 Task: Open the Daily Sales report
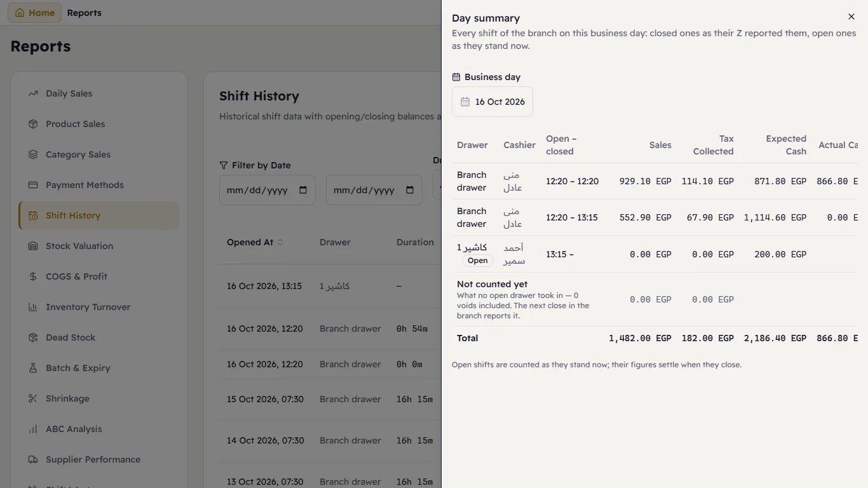(99, 93)
